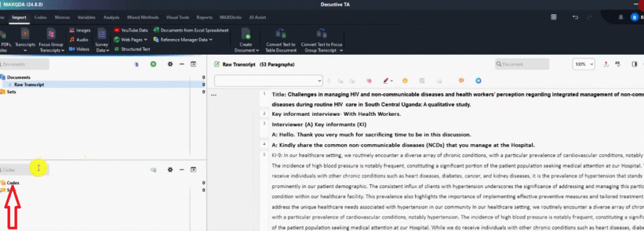
Task: Toggle edit mode beside Raw Transcript title
Action: [217, 65]
